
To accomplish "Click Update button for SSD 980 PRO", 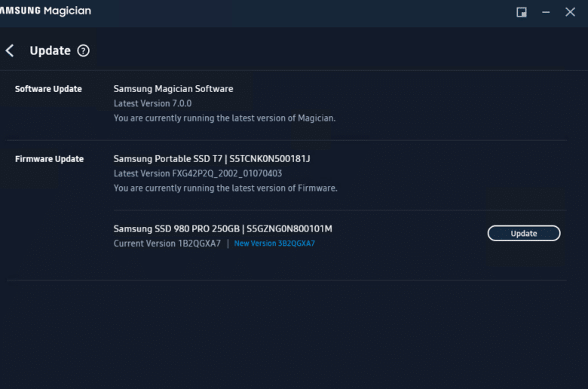I will tap(524, 234).
